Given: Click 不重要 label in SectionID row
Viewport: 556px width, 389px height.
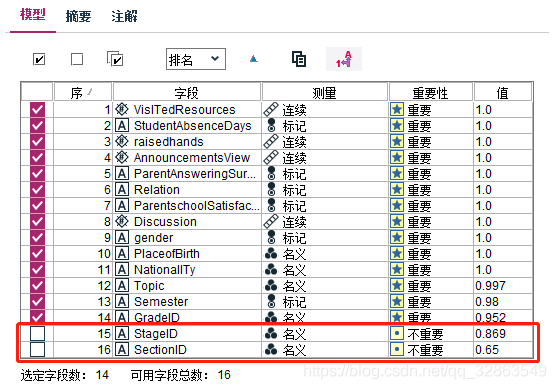Looking at the screenshot, I should (x=425, y=350).
